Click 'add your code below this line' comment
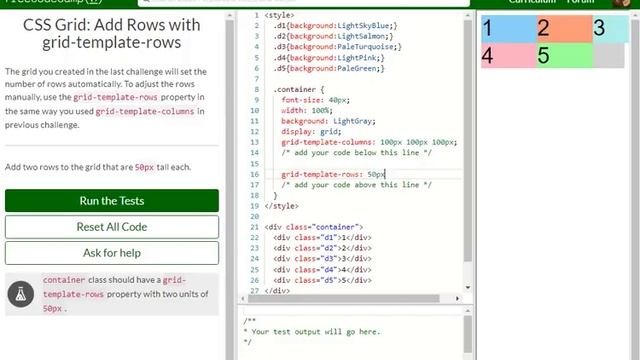 tap(356, 153)
